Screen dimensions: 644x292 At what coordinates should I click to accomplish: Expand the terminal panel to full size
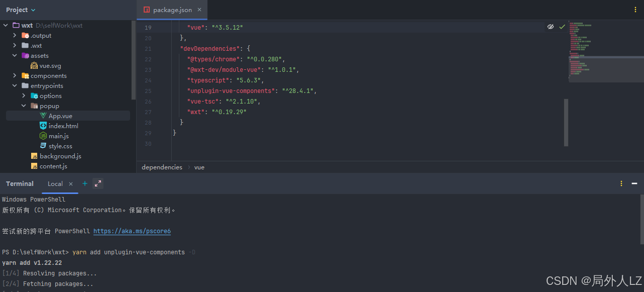point(98,183)
